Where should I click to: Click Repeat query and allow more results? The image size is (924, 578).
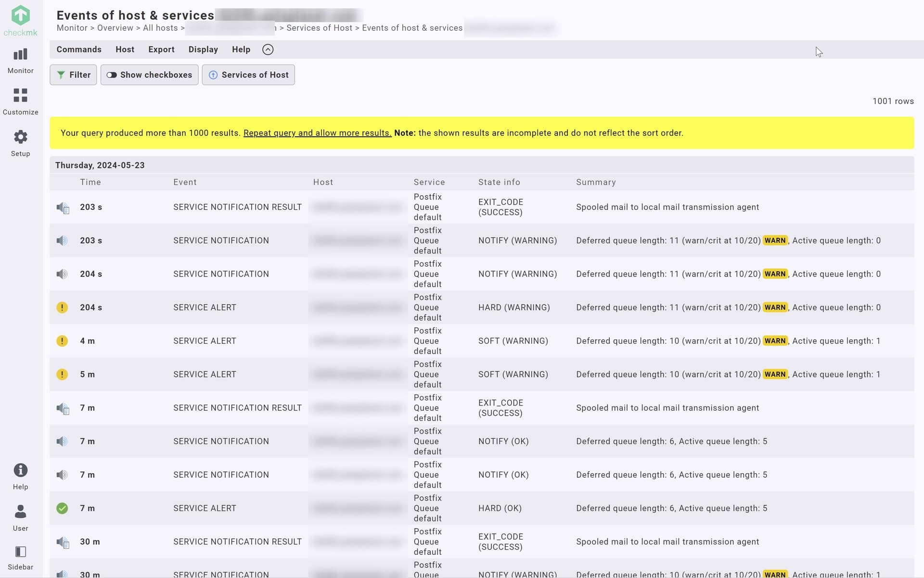[317, 133]
